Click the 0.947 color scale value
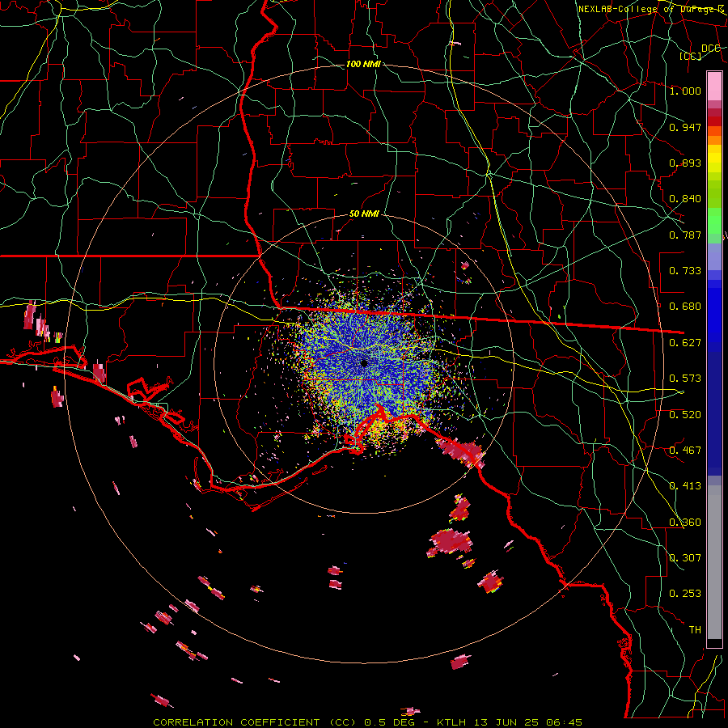This screenshot has width=728, height=728. tap(685, 127)
